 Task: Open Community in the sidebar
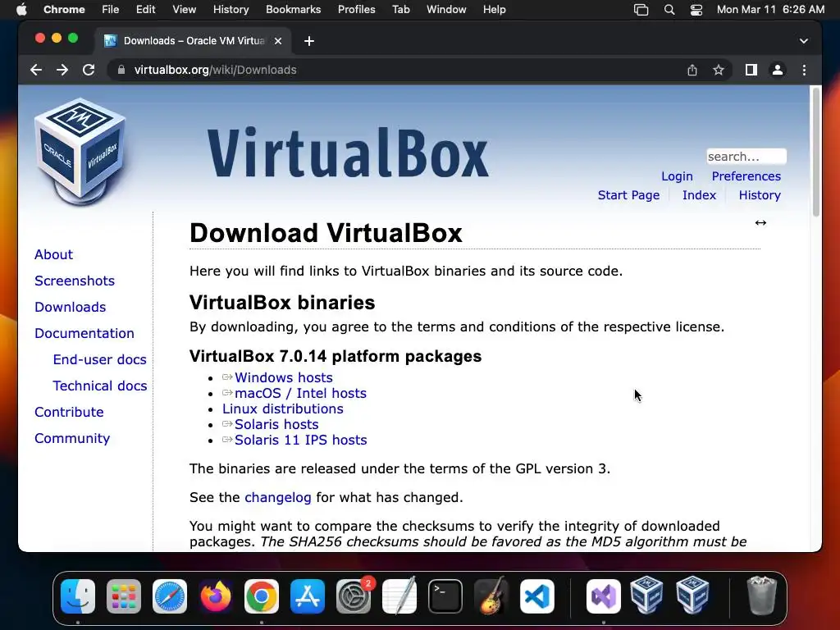(x=72, y=438)
